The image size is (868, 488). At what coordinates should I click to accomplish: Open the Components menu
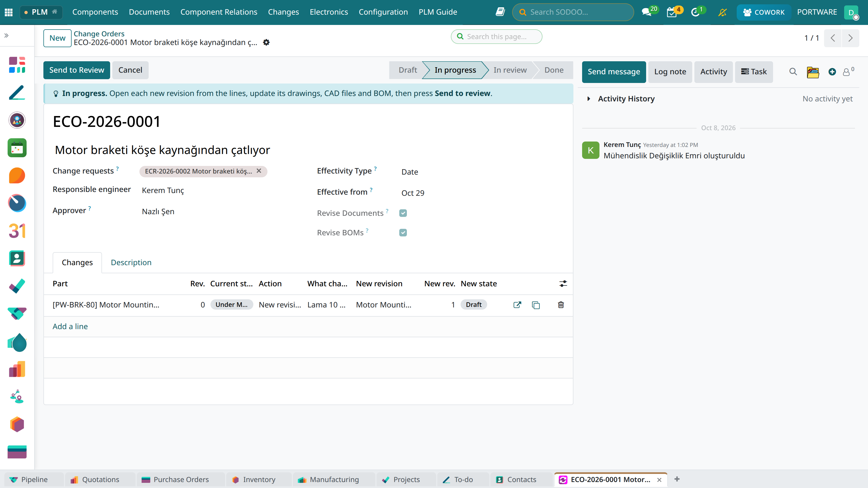click(95, 12)
